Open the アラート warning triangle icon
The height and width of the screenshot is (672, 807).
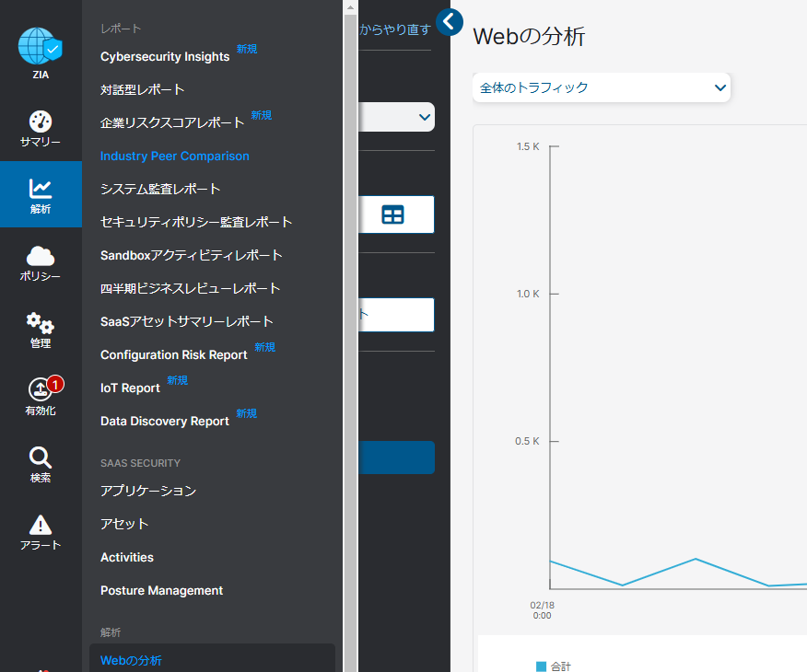(41, 525)
